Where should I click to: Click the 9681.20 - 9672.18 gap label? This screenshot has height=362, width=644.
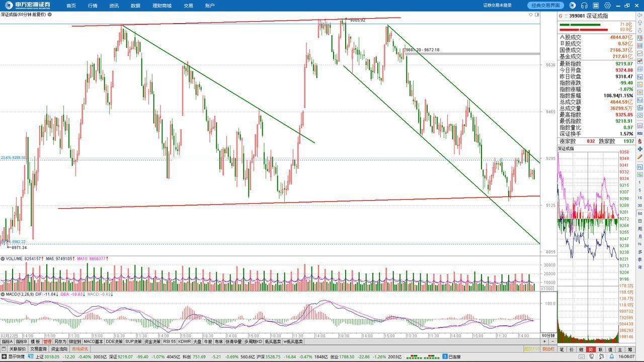[x=423, y=50]
